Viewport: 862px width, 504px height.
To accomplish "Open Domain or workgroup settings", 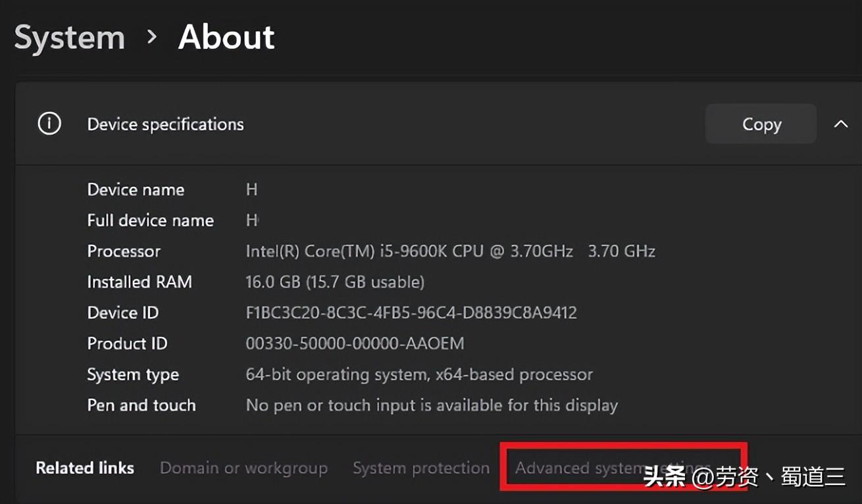I will 243,467.
